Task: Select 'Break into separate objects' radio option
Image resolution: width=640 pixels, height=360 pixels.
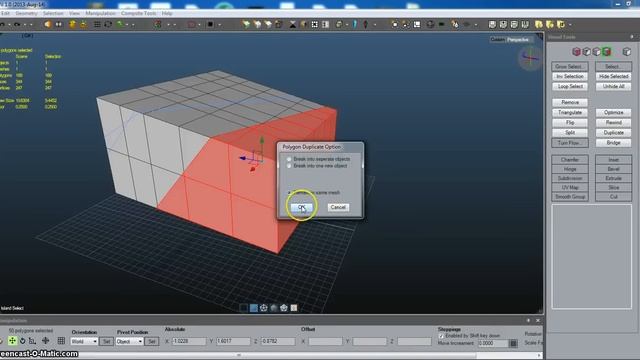Action: click(x=289, y=159)
